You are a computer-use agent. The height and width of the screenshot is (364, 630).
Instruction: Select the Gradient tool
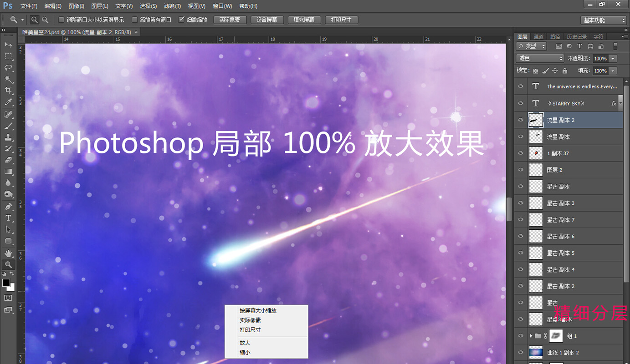8,172
